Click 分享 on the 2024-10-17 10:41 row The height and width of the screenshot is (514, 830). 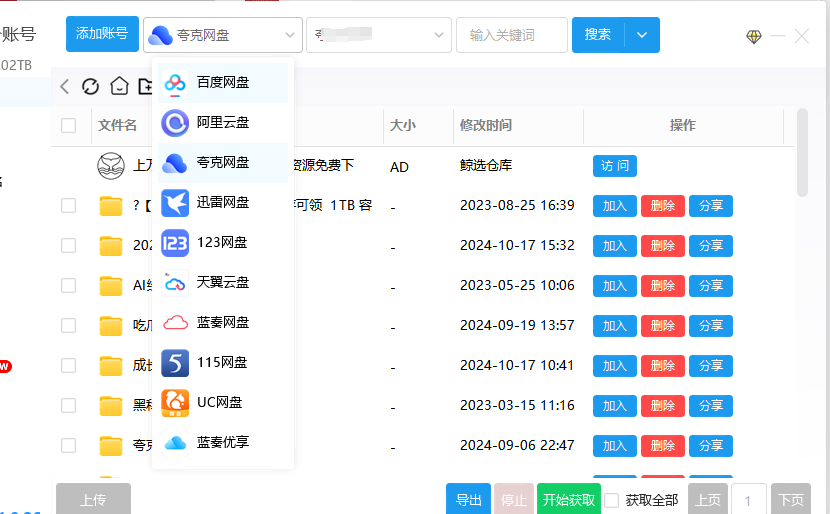711,366
